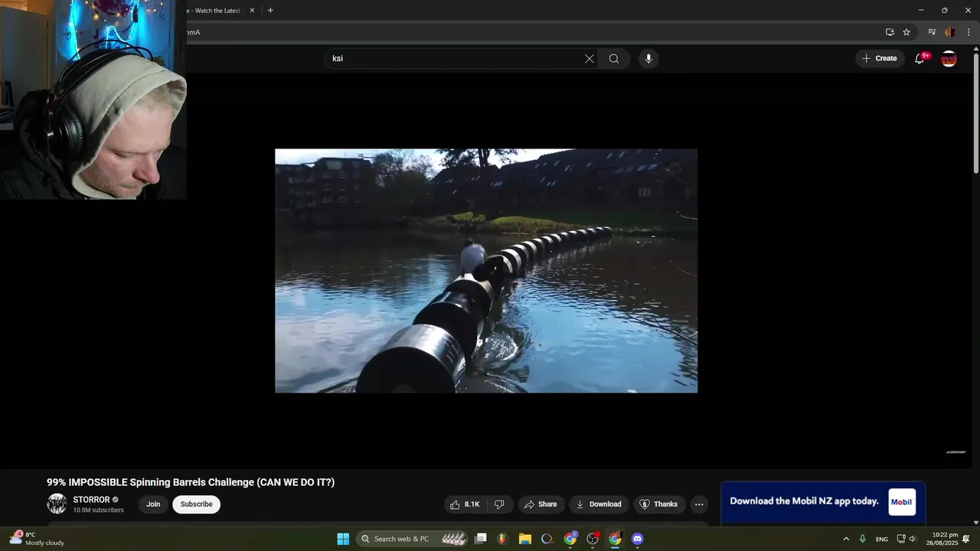The image size is (980, 551).
Task: Click the Thanks button
Action: pyautogui.click(x=659, y=504)
